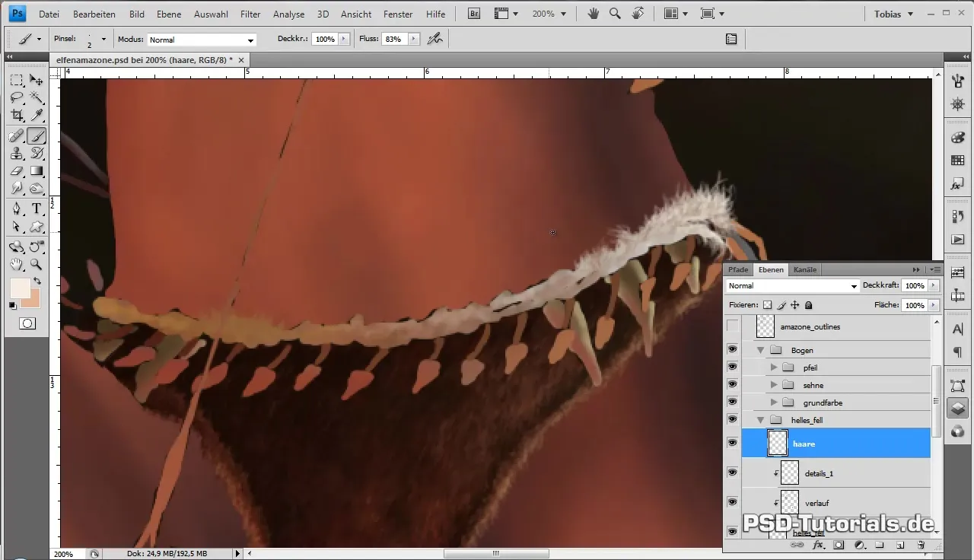Select the Magic Wand tool

tap(37, 97)
